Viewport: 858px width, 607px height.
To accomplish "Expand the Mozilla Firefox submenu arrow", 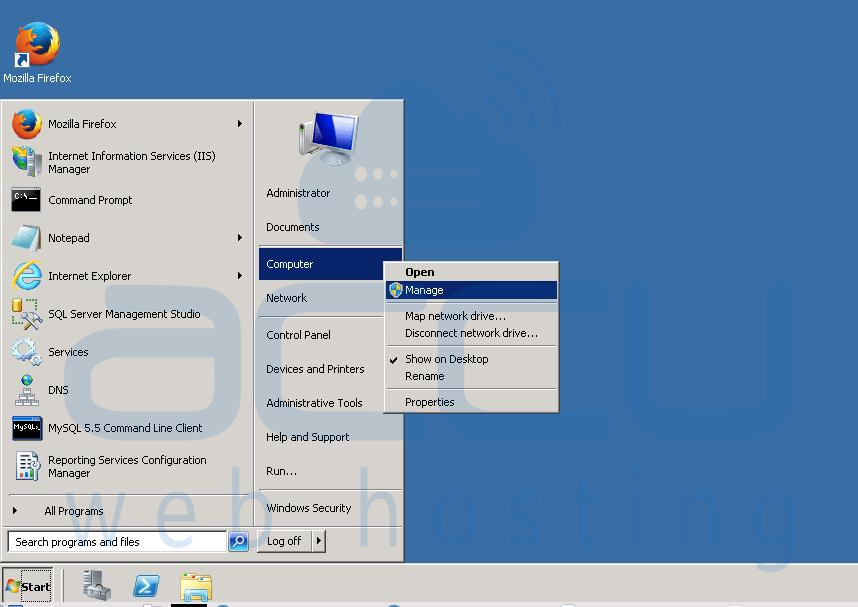I will pos(240,124).
